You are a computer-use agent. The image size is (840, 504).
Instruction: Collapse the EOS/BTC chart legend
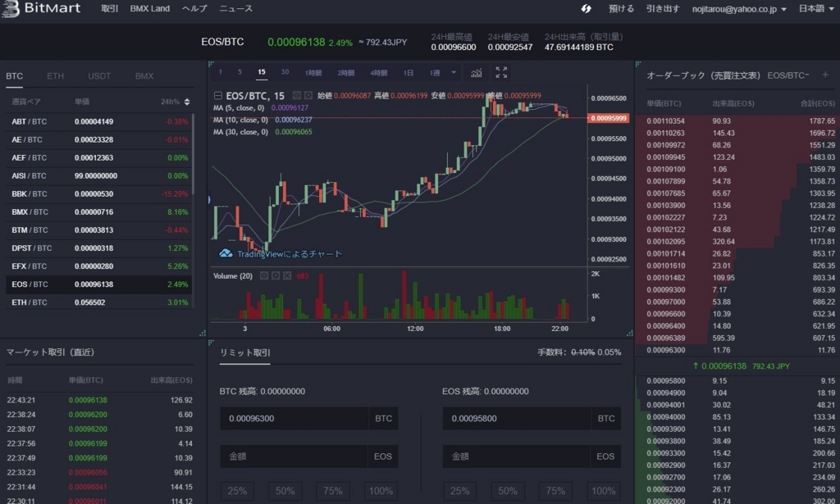click(x=218, y=96)
